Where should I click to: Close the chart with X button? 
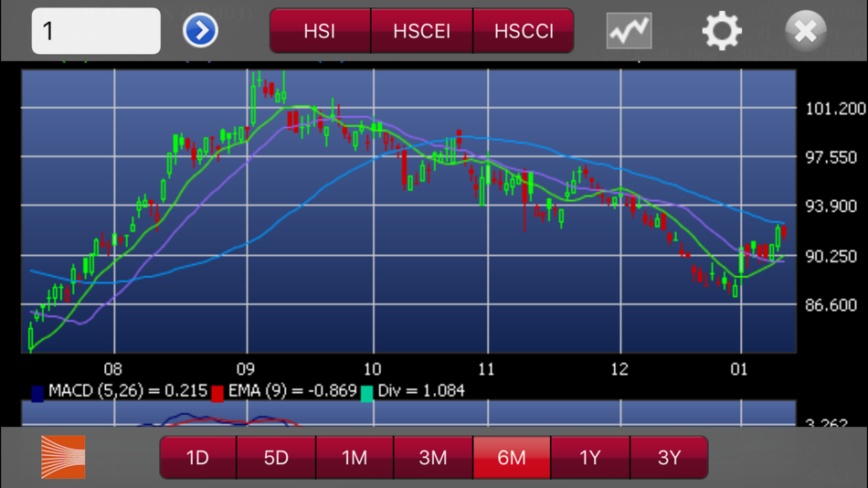point(806,31)
